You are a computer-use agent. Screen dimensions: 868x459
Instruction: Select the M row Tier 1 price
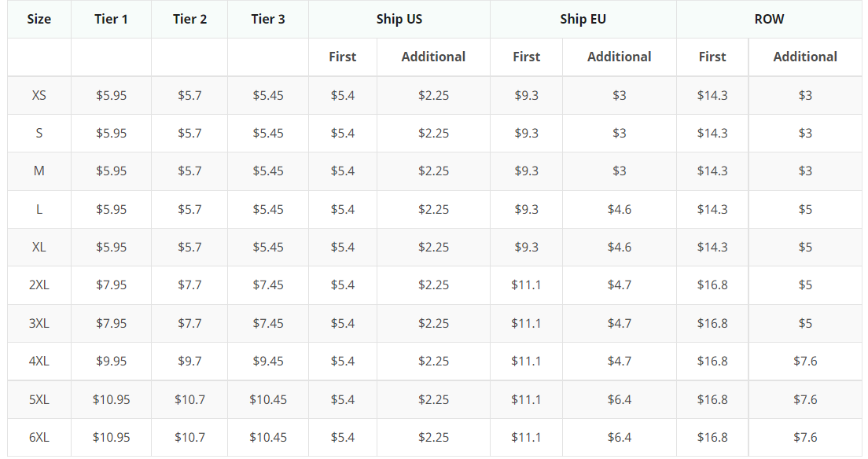(111, 171)
